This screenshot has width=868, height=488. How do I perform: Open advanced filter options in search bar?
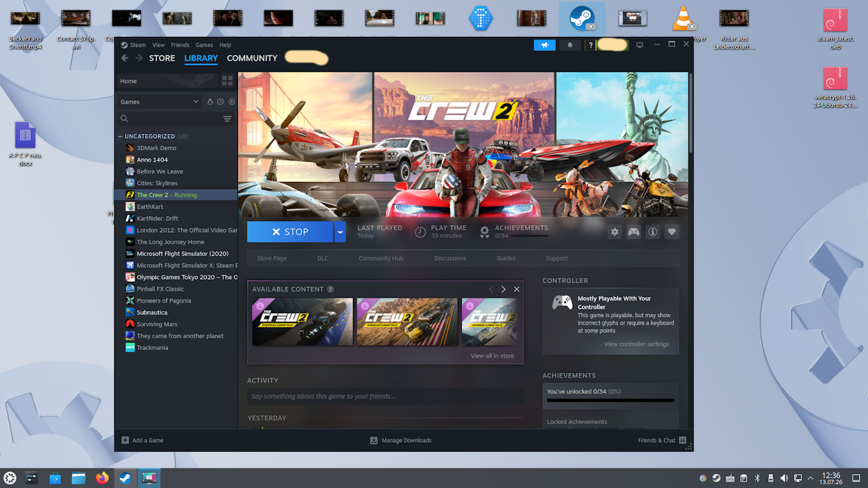tap(227, 119)
